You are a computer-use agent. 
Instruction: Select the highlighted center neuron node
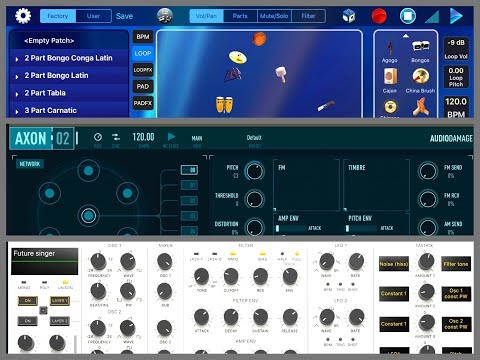tap(88, 216)
